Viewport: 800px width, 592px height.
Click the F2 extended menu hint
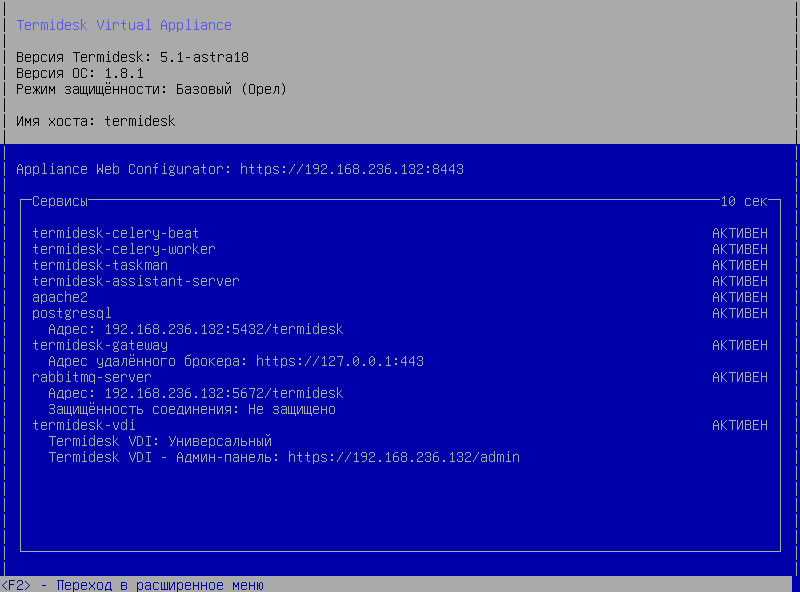[132, 585]
